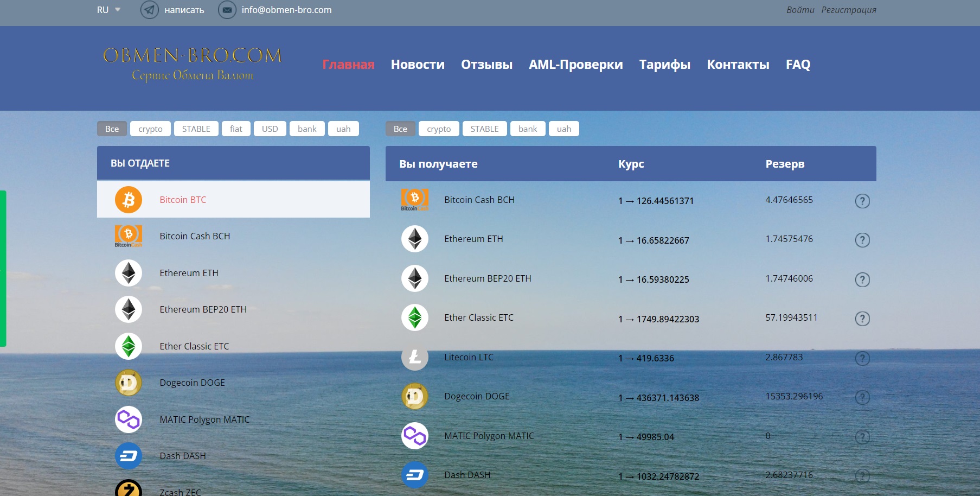Click the Регистрация link
This screenshot has width=980, height=496.
pos(849,10)
